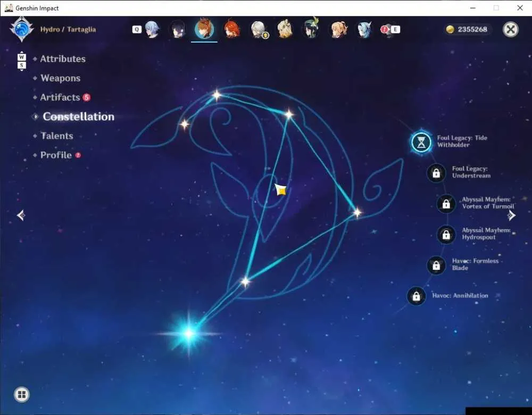Click the red 5 badge next to Artifacts
Screen dimensions: 532x415
(87, 97)
